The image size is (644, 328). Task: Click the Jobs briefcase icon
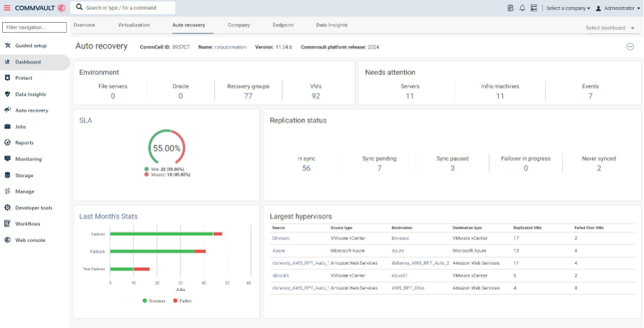[7, 127]
